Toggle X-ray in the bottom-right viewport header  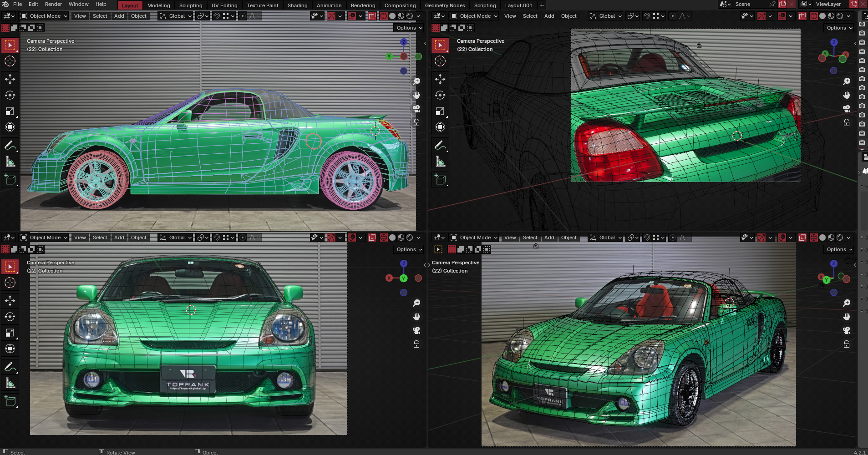pyautogui.click(x=802, y=238)
